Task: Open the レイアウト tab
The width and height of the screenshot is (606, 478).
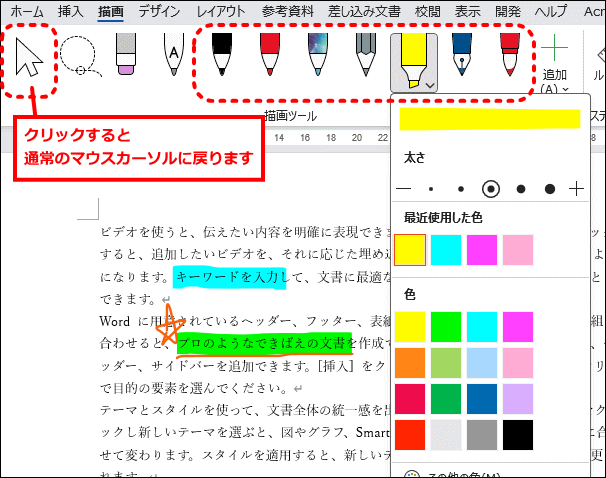Action: (221, 12)
